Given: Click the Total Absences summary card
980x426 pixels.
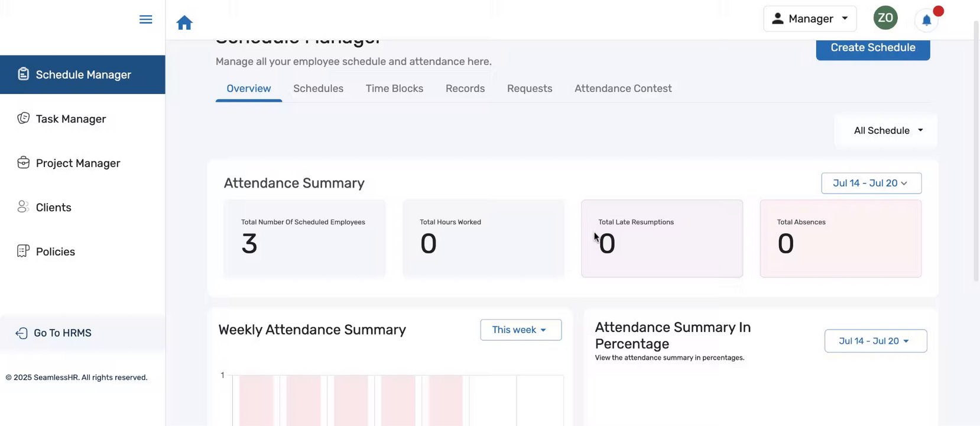Looking at the screenshot, I should click(840, 238).
